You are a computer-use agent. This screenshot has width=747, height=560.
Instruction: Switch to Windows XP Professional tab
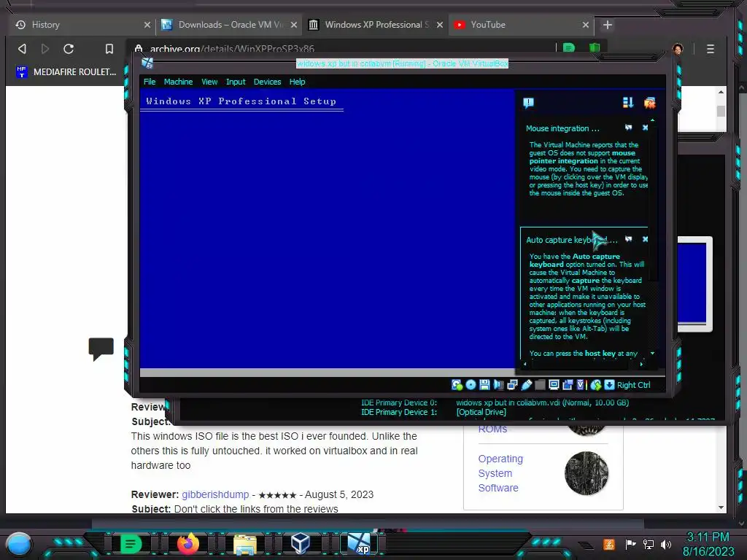376,25
